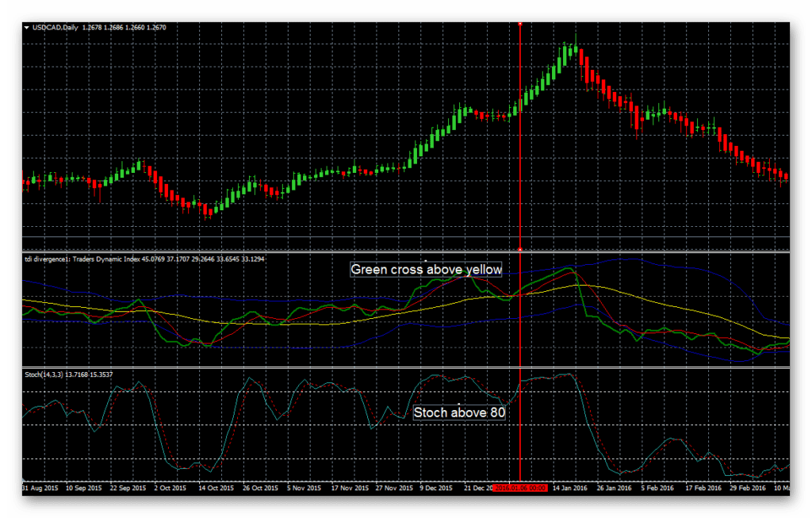This screenshot has height=518, width=812.
Task: Click the 31 Aug 2015 date on time axis
Action: pyautogui.click(x=40, y=488)
